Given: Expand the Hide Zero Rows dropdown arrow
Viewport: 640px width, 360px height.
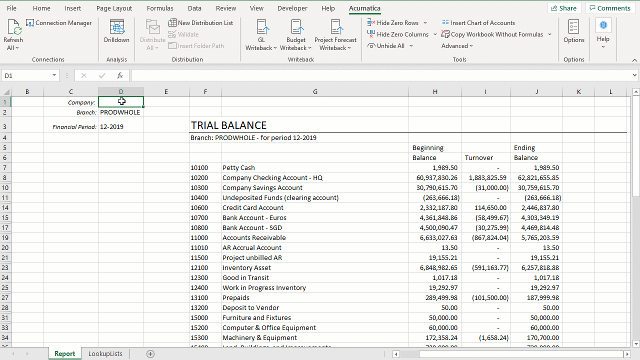Looking at the screenshot, I should [x=425, y=23].
